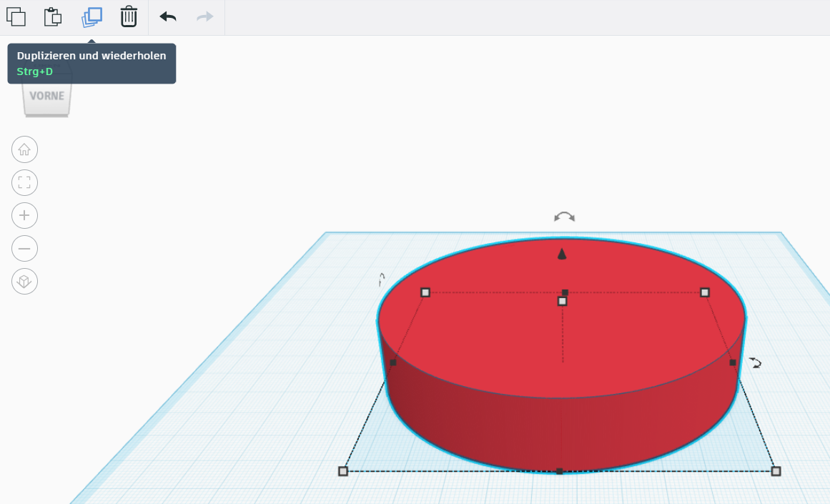Reset view with the Home button
This screenshot has width=830, height=504.
[x=24, y=150]
